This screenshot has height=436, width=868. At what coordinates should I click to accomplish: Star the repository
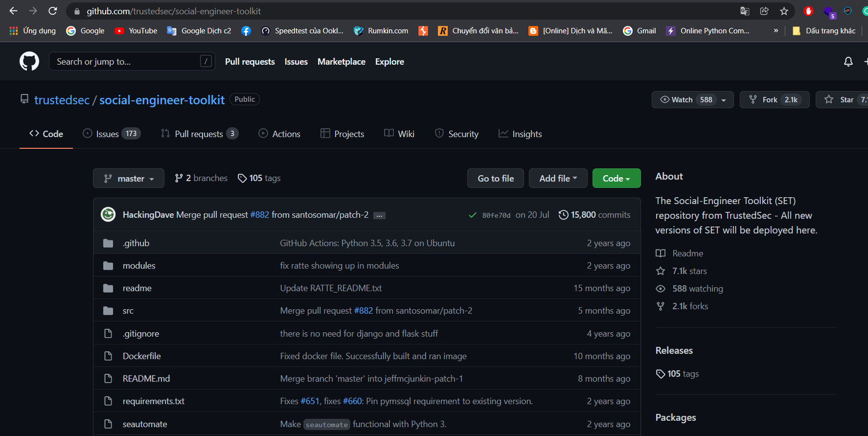tap(842, 100)
